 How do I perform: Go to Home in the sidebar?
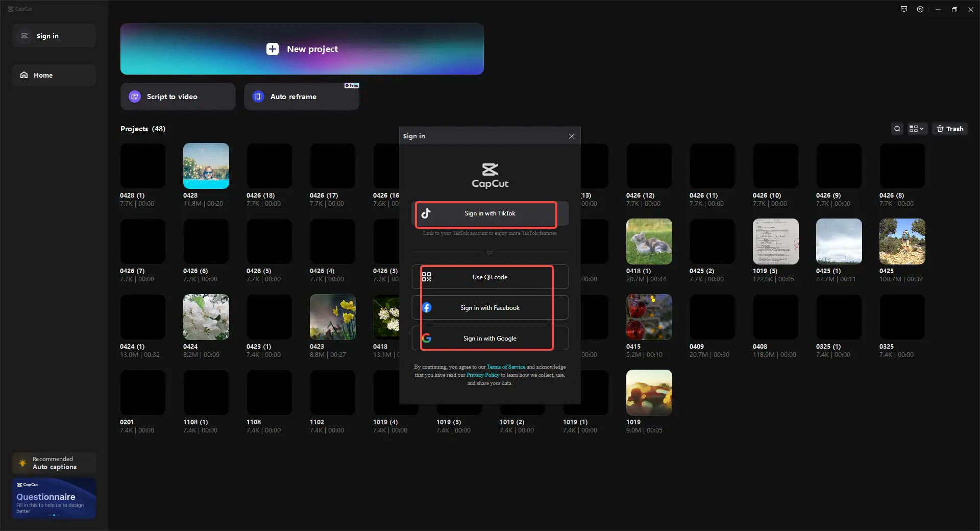[x=54, y=75]
